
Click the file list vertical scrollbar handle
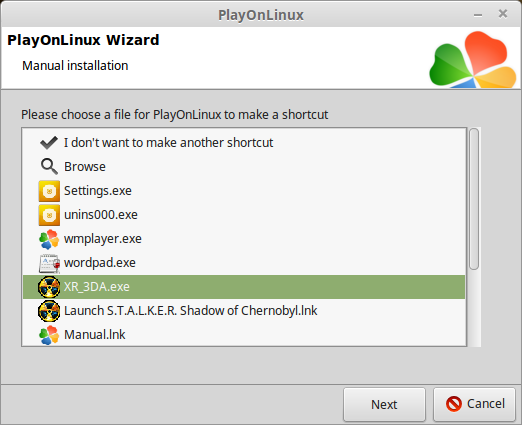pyautogui.click(x=474, y=199)
